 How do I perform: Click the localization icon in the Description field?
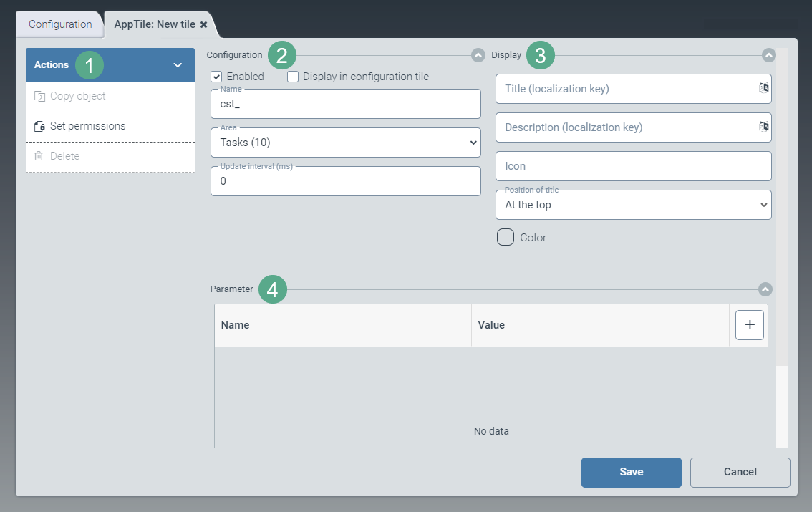pos(763,127)
